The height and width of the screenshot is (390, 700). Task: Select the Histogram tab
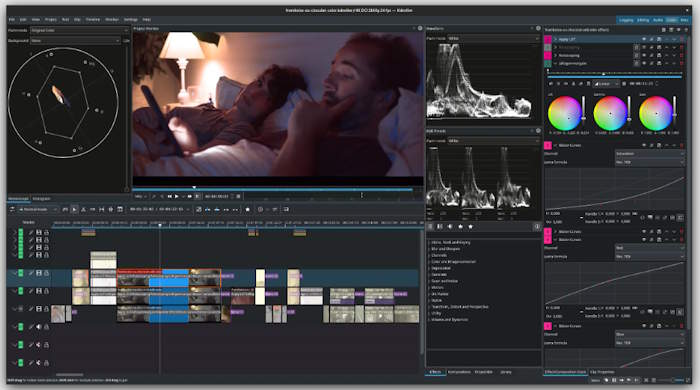[x=42, y=199]
